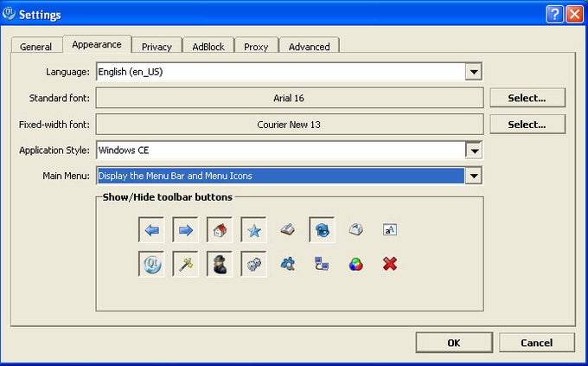Toggle the text size aA toolbar icon

(390, 229)
